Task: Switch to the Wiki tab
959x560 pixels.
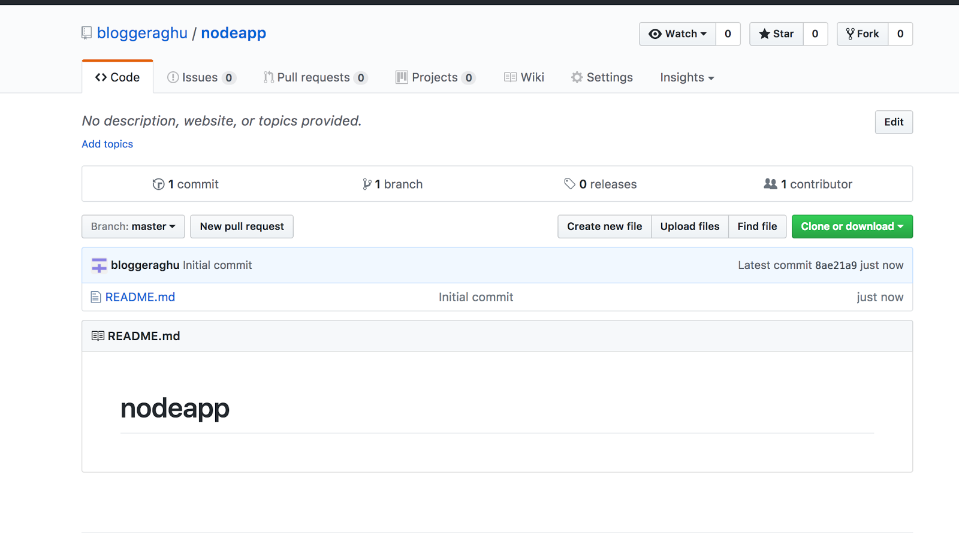Action: tap(524, 77)
